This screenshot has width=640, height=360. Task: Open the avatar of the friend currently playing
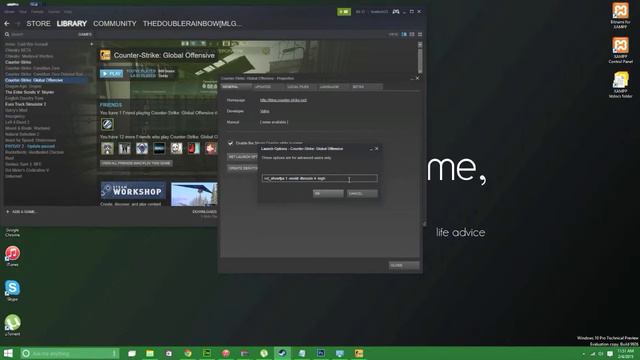pos(107,124)
